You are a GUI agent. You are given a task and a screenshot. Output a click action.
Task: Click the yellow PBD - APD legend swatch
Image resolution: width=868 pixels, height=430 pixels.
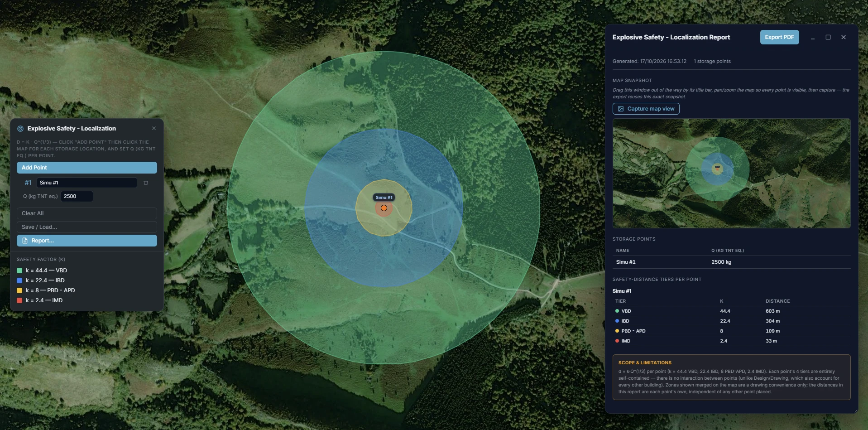[19, 290]
